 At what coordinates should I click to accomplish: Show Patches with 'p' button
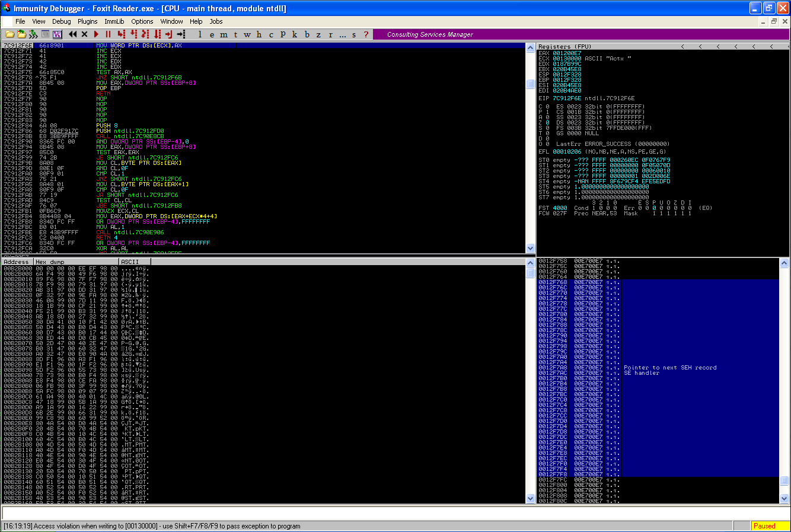coord(283,34)
